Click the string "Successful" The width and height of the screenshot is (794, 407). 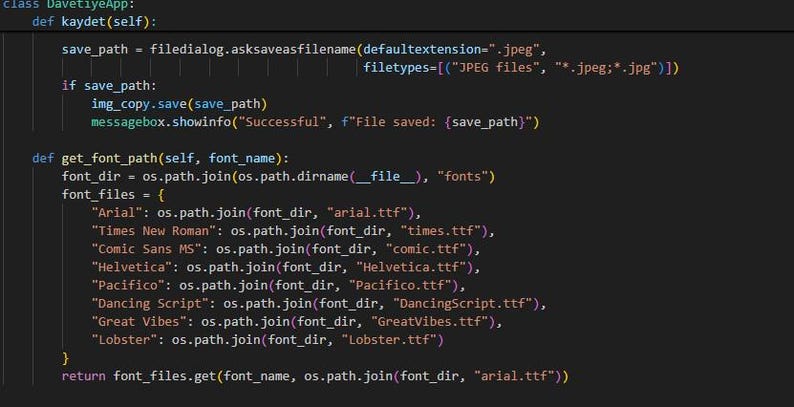click(x=283, y=122)
